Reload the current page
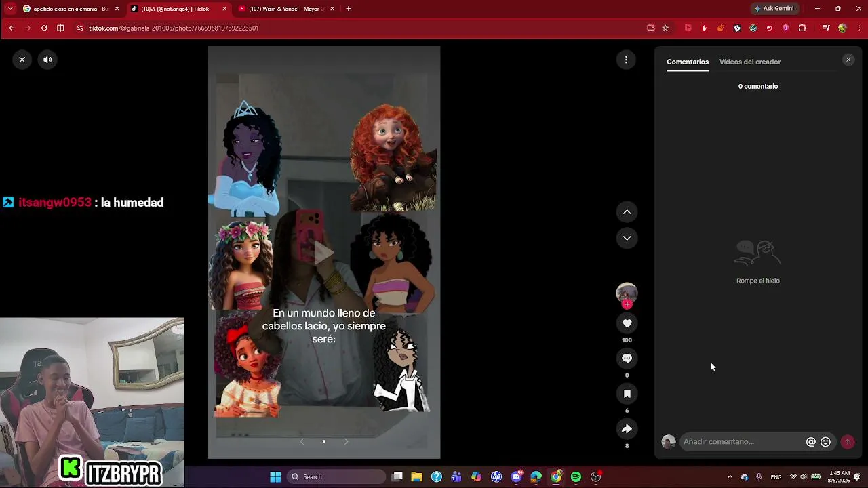 44,28
